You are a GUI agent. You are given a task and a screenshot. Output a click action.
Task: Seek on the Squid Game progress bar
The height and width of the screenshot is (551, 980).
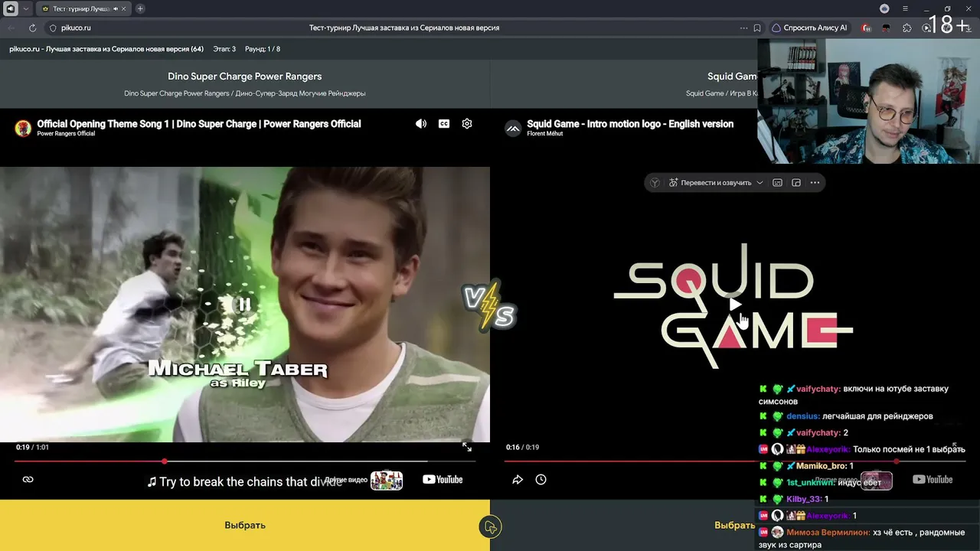point(735,461)
